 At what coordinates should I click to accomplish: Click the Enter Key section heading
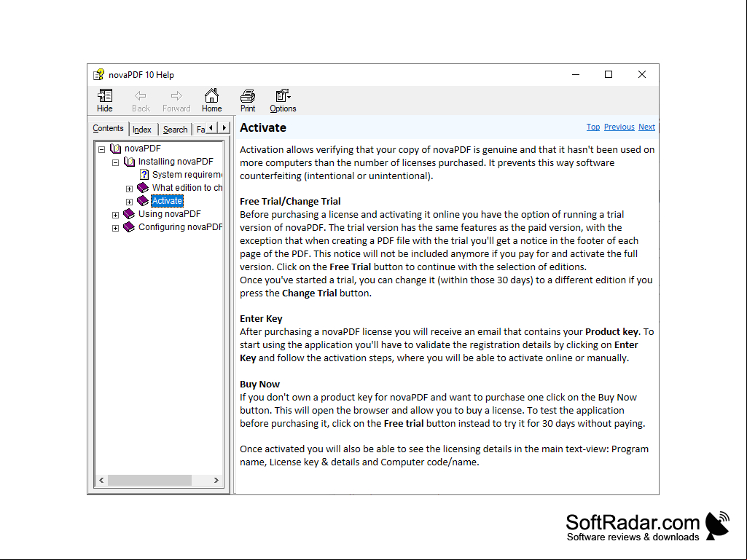(x=261, y=318)
